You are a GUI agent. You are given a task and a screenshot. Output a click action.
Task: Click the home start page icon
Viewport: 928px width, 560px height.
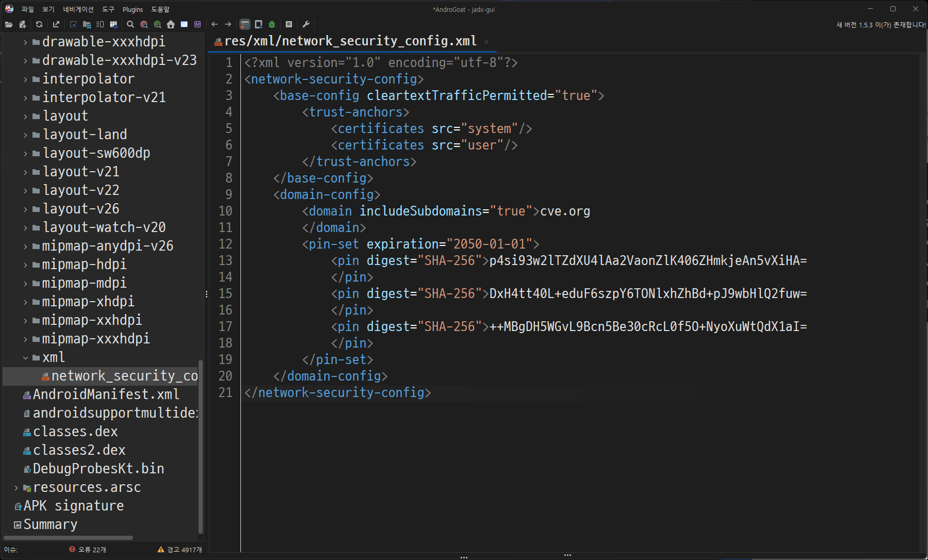coord(171,24)
